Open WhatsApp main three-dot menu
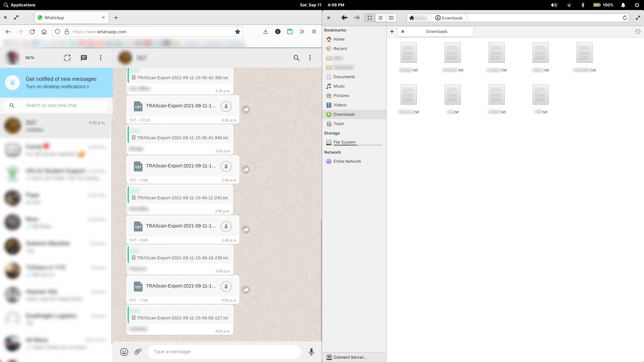The image size is (644, 362). click(101, 58)
